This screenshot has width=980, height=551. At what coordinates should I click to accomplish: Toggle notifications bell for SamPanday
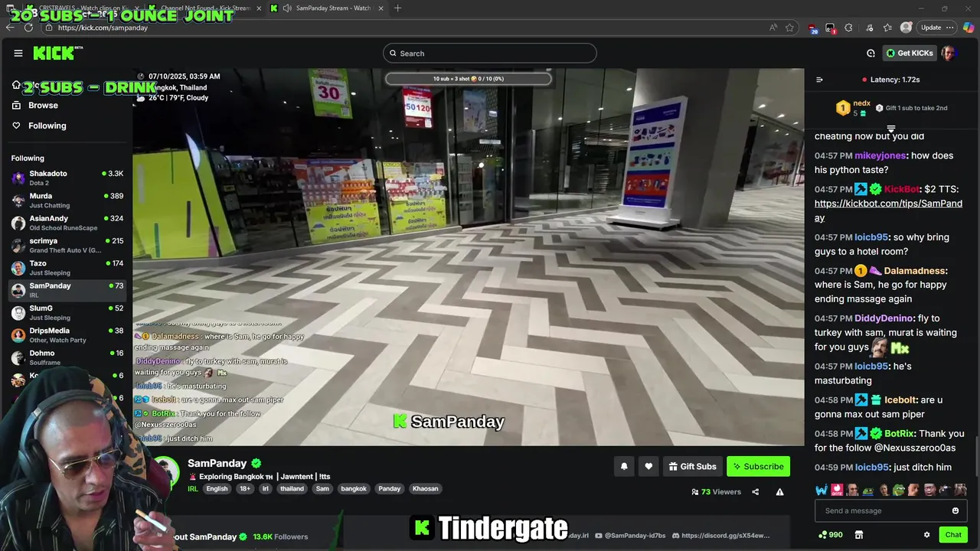pos(624,466)
